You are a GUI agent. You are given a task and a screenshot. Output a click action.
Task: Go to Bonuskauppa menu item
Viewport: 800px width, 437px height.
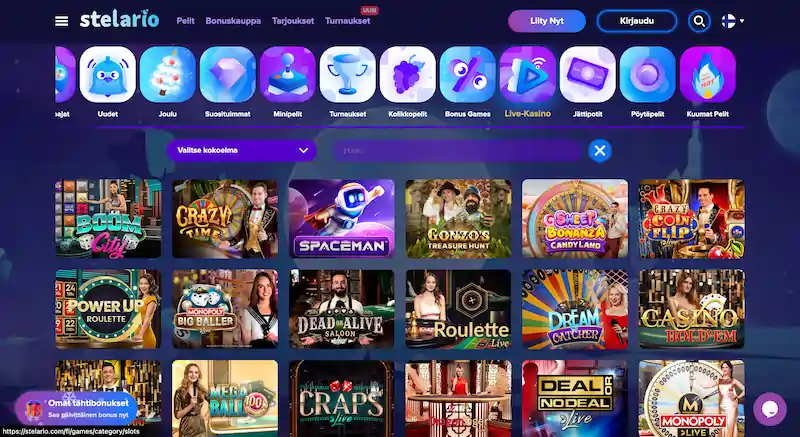tap(233, 21)
